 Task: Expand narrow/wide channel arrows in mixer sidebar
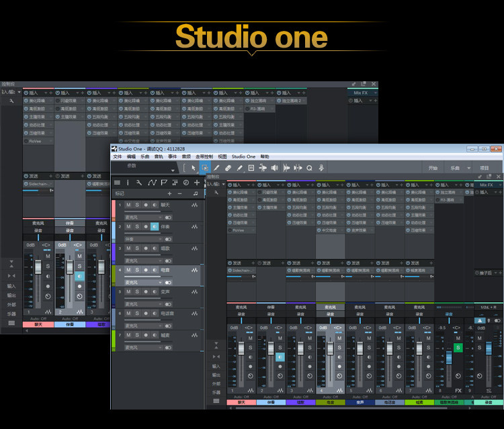point(216,356)
